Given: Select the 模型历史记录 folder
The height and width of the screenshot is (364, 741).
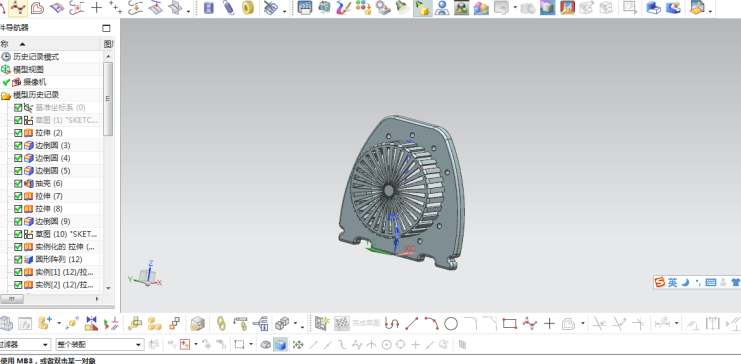Looking at the screenshot, I should (36, 95).
